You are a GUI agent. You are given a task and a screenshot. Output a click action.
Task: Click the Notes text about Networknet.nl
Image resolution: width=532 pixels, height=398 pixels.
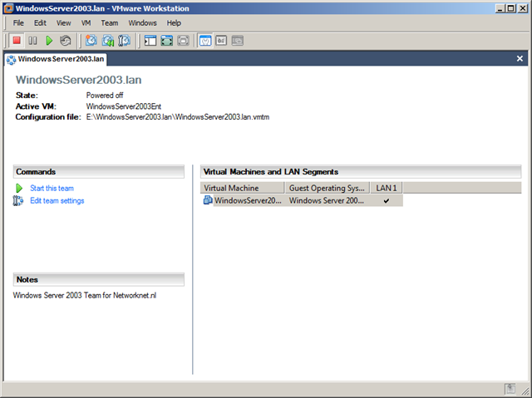[85, 295]
